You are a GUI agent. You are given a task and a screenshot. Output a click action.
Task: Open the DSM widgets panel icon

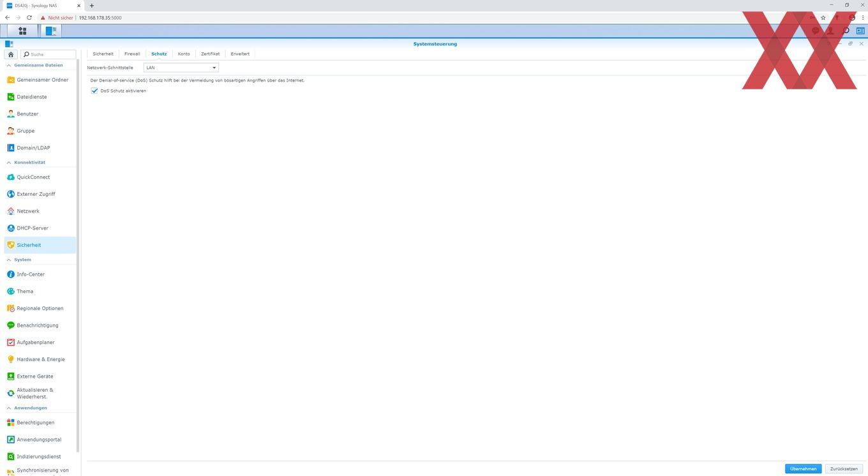pyautogui.click(x=860, y=31)
